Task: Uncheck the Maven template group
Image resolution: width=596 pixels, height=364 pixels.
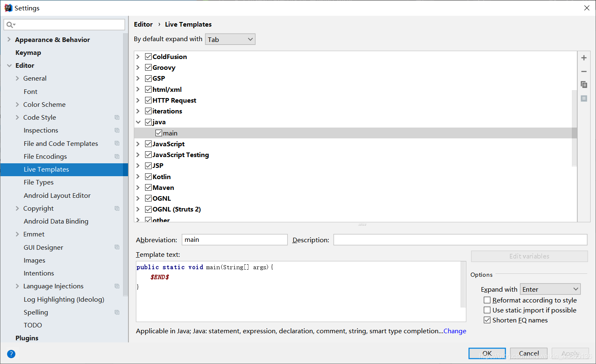Action: coord(148,187)
